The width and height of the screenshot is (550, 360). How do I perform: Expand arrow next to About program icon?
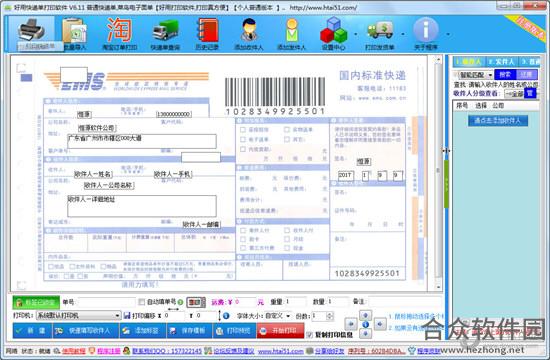click(x=448, y=34)
